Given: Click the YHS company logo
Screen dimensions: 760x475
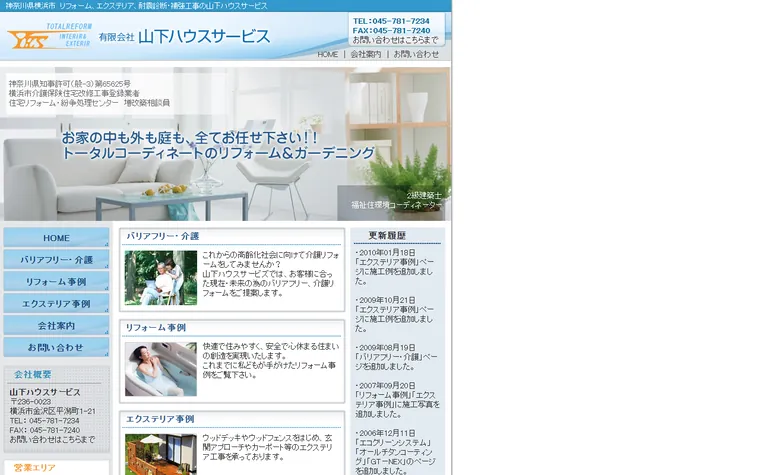Looking at the screenshot, I should coord(49,35).
